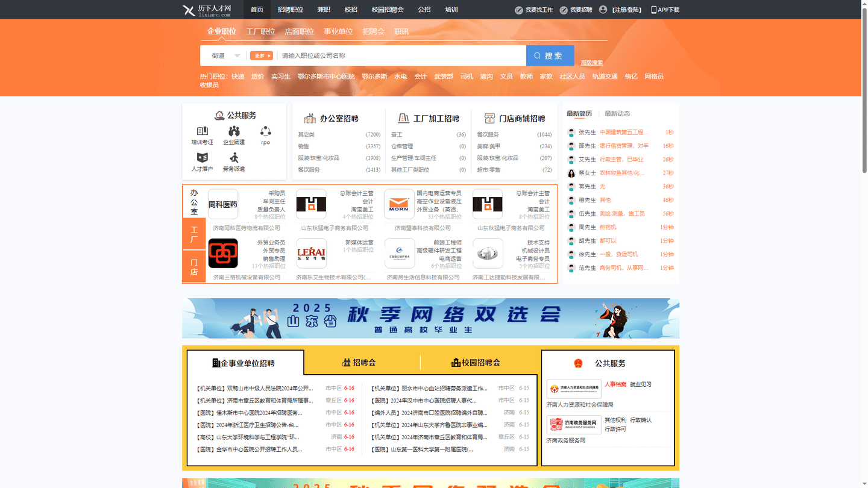
Task: Select the 职讯 search tab
Action: [401, 31]
